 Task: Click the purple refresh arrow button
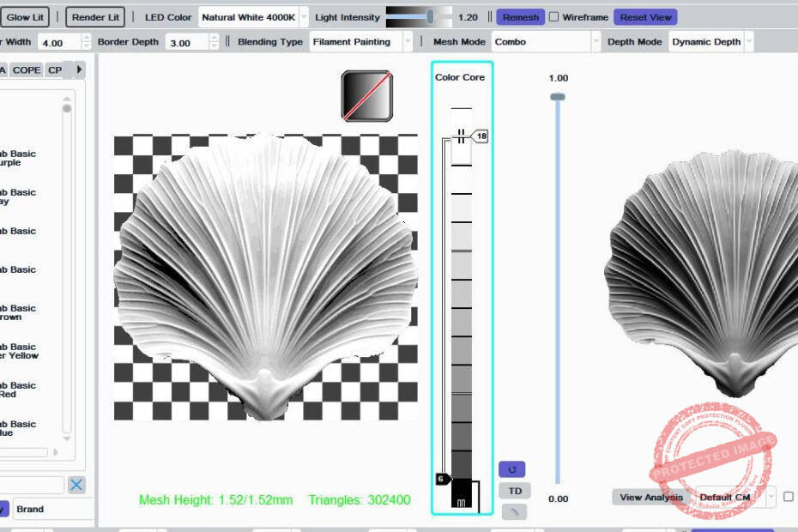512,469
